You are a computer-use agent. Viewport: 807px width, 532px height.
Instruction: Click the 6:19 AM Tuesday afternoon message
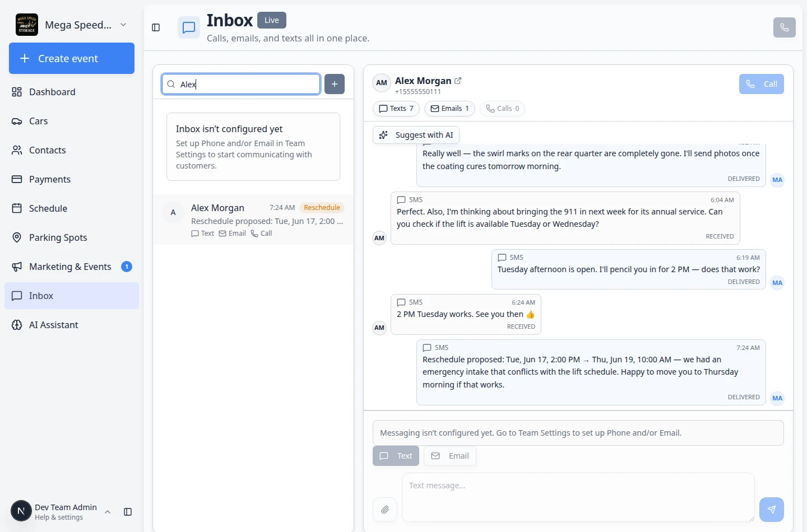(x=629, y=269)
